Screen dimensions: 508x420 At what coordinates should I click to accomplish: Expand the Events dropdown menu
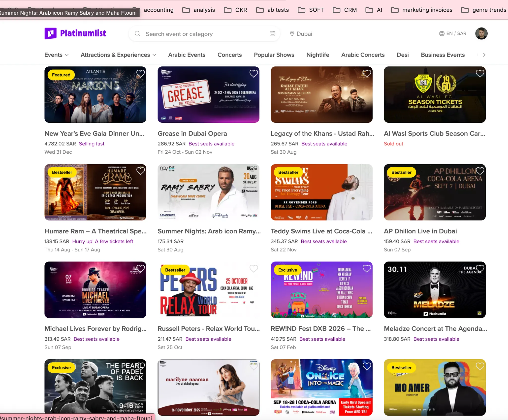[x=56, y=55]
